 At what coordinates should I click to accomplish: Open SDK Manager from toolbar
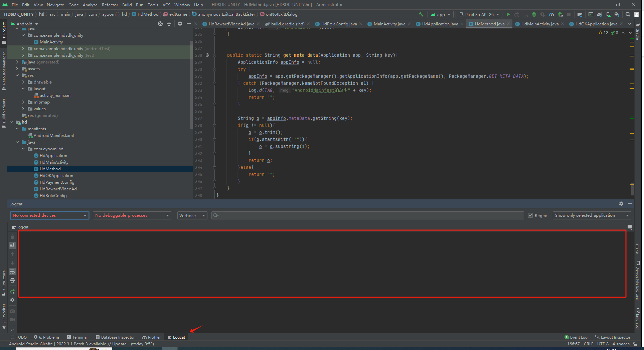point(617,14)
